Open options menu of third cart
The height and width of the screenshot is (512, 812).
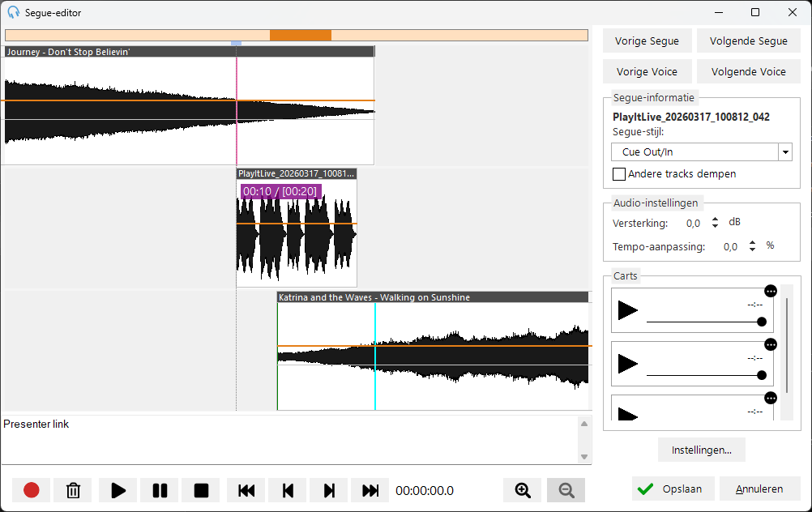point(771,398)
